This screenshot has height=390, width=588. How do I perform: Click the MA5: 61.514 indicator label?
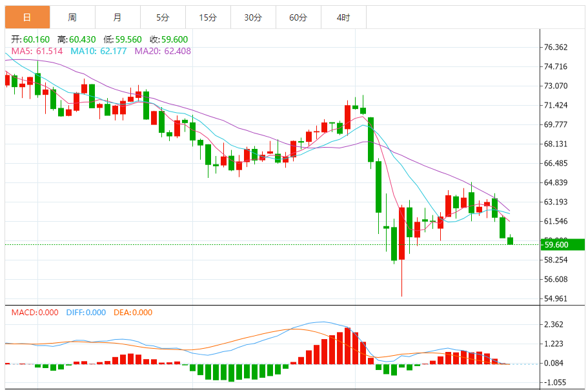tap(37, 51)
